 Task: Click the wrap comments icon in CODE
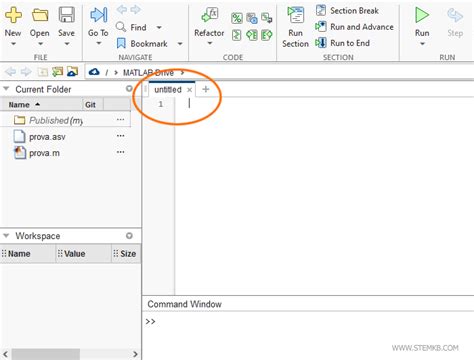click(252, 18)
